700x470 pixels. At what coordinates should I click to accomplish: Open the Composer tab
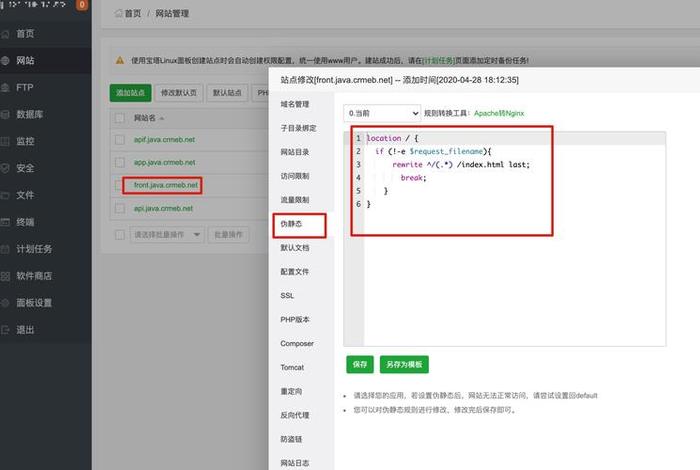(x=297, y=343)
